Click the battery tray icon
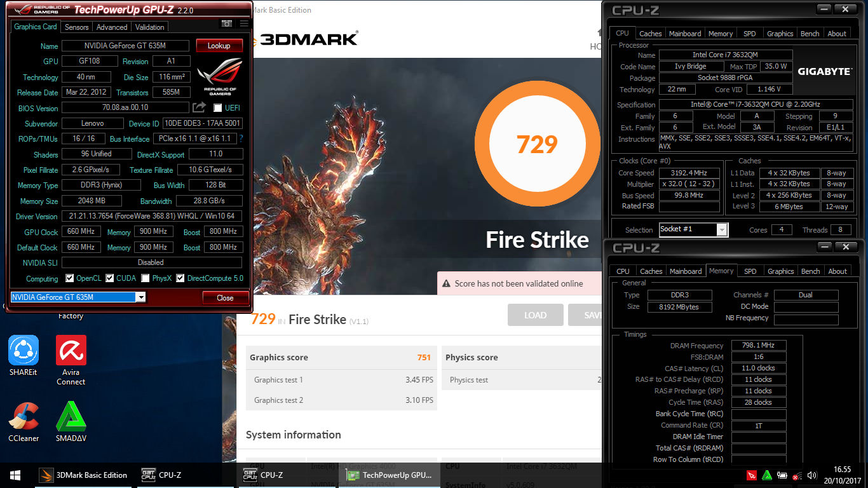The height and width of the screenshot is (488, 868). click(782, 475)
